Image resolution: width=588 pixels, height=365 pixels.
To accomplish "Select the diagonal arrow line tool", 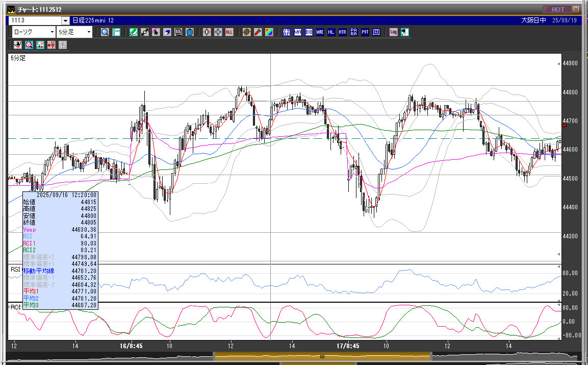I will tap(144, 32).
